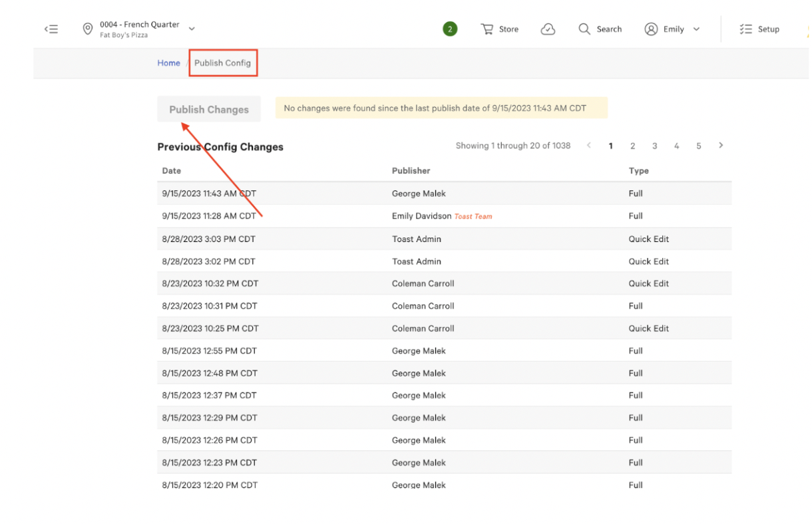Collapse the left navigation menu icon
Image resolution: width=812 pixels, height=524 pixels.
[51, 29]
